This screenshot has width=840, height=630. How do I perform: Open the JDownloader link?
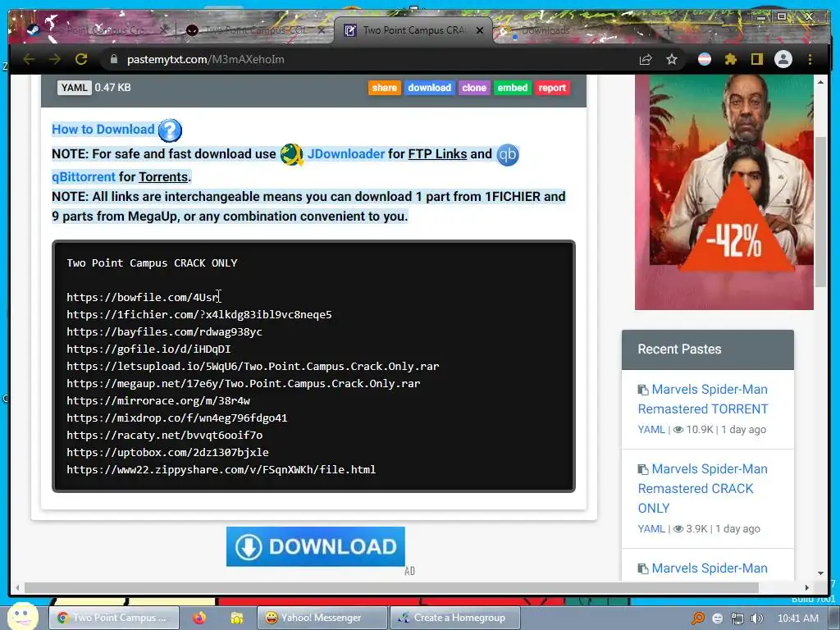click(x=345, y=154)
